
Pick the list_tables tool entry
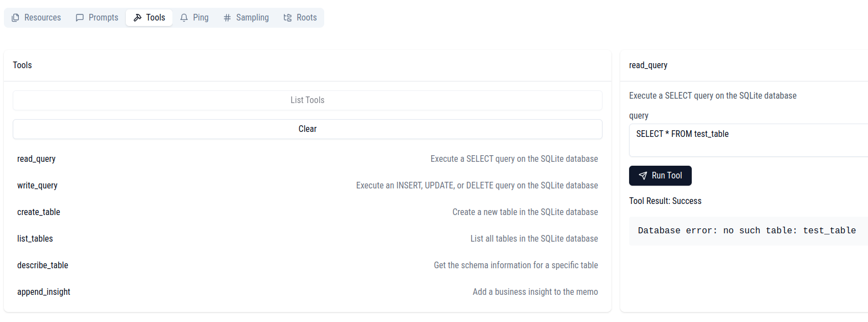[308, 239]
